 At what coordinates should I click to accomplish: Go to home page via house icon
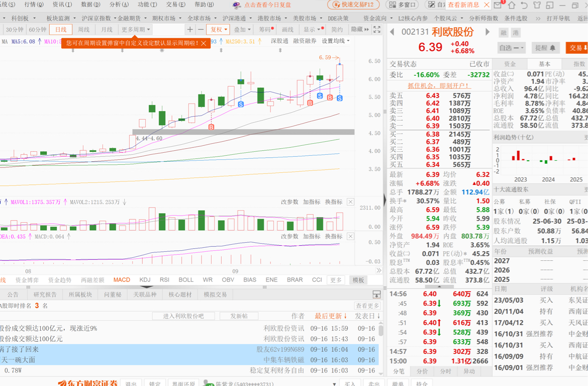(x=512, y=5)
